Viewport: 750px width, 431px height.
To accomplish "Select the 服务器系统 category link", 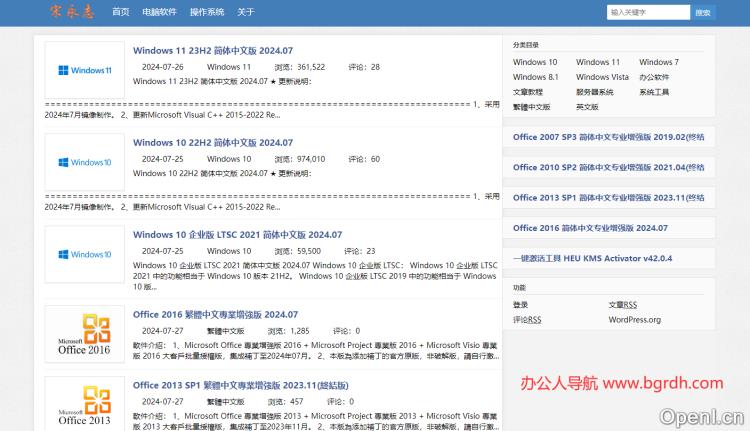I will point(595,91).
